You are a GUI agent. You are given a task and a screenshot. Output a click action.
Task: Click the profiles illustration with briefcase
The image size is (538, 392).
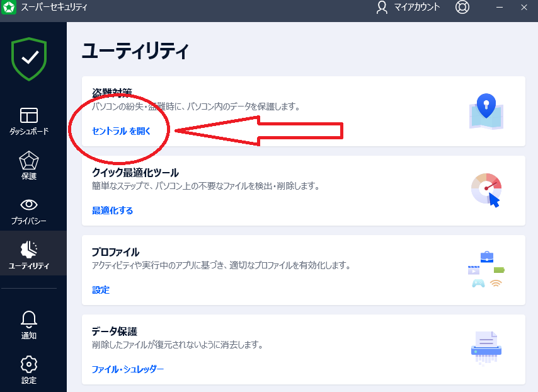click(x=486, y=270)
